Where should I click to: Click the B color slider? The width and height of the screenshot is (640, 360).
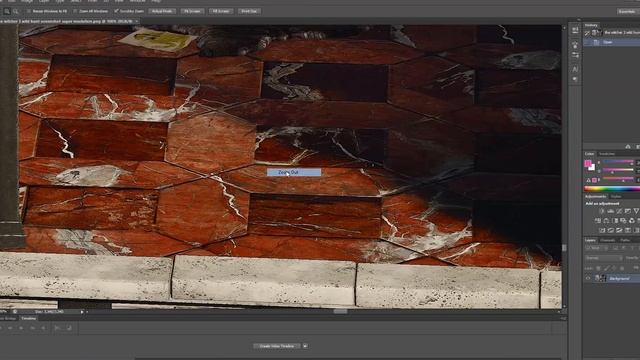click(618, 179)
